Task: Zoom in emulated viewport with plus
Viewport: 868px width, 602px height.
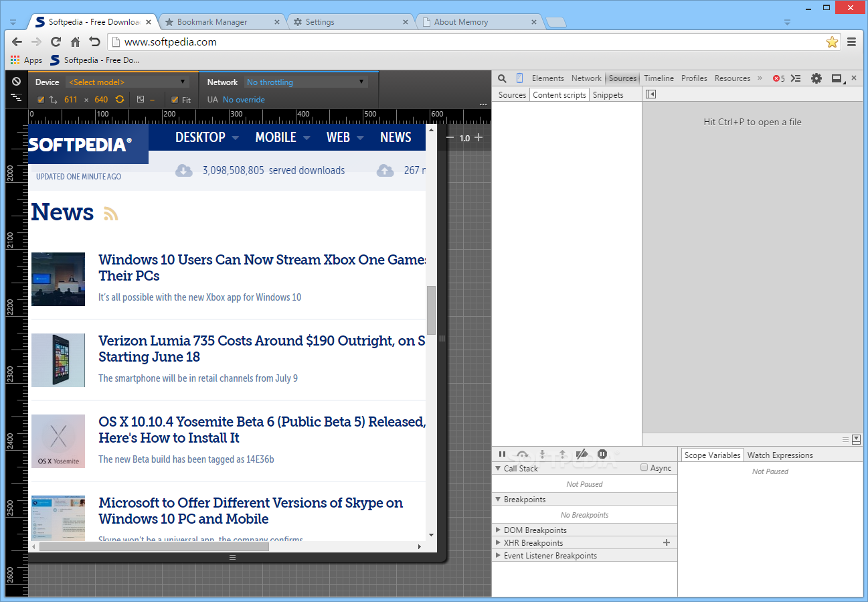Action: (x=479, y=138)
